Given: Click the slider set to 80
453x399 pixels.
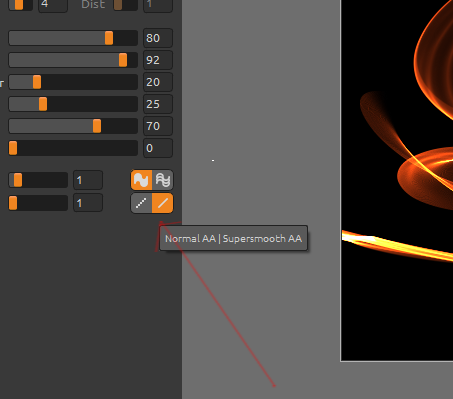Looking at the screenshot, I should coord(73,38).
